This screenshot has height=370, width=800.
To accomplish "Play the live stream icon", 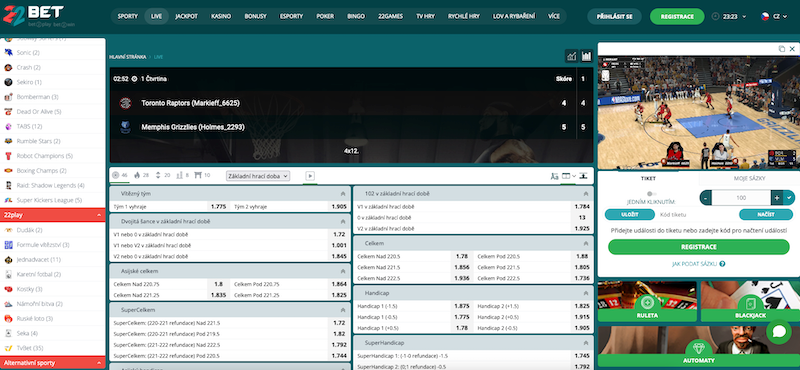I will point(310,176).
